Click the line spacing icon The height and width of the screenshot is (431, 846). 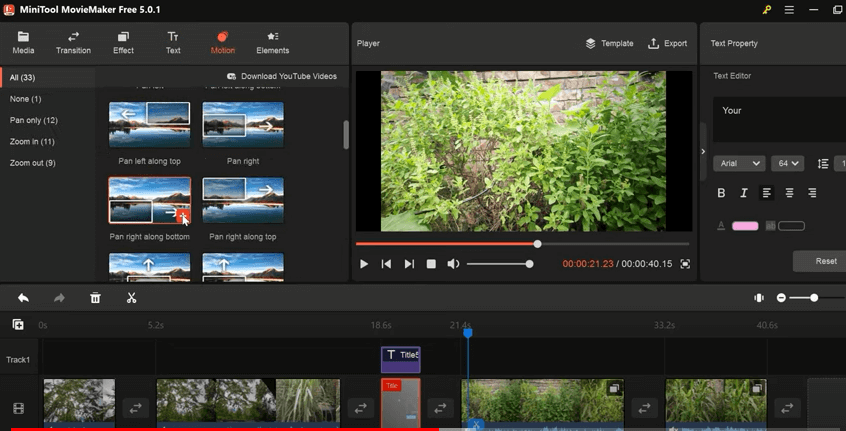(823, 164)
